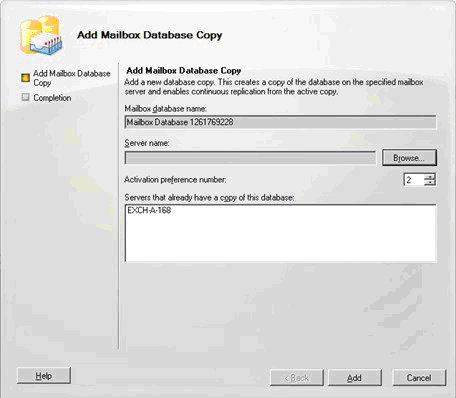Go to the Completion step label
Image resolution: width=456 pixels, height=398 pixels.
pyautogui.click(x=52, y=98)
